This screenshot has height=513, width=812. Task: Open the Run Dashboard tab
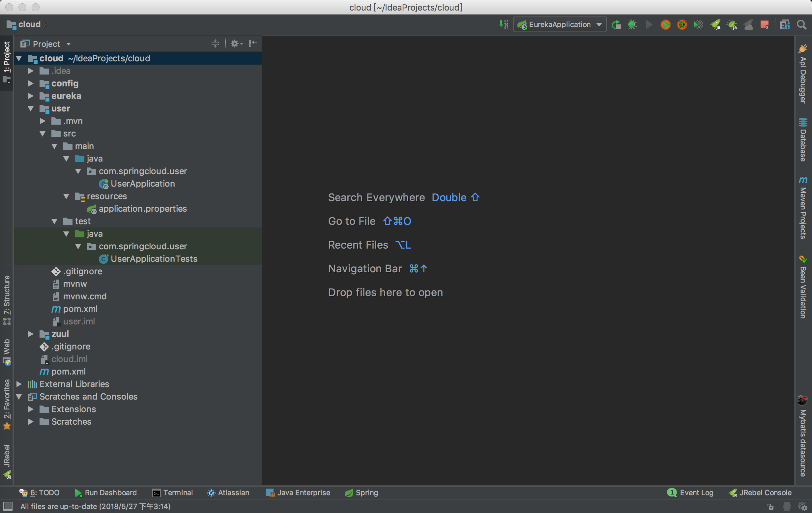[x=105, y=493]
